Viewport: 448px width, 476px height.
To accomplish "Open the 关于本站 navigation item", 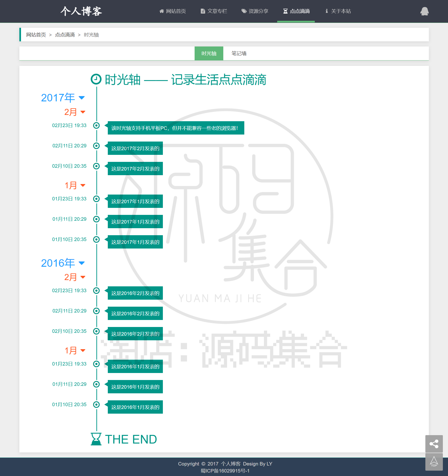I will (338, 11).
